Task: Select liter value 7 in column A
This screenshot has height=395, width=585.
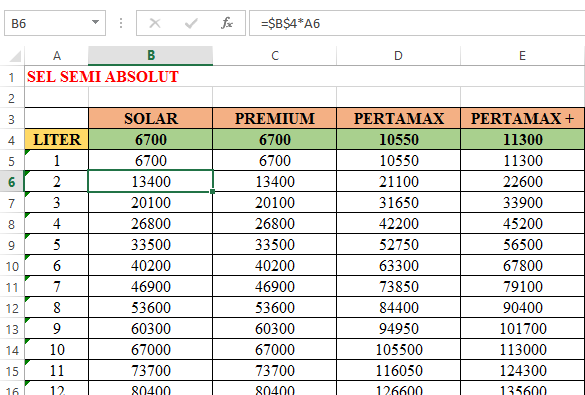Action: [57, 286]
